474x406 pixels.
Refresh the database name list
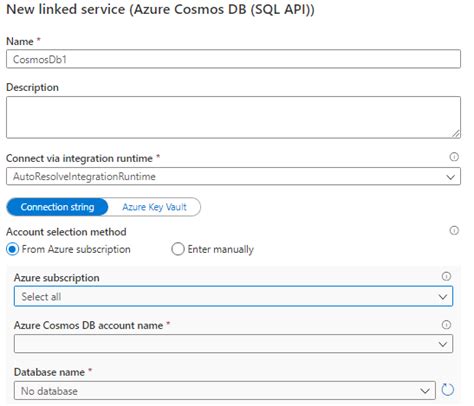(447, 389)
